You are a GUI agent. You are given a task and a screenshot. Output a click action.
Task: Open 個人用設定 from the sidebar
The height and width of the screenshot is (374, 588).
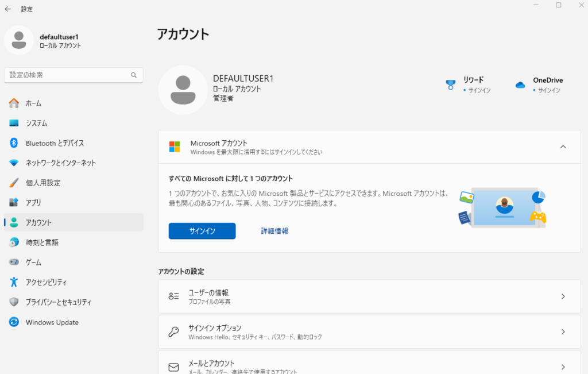coord(43,183)
